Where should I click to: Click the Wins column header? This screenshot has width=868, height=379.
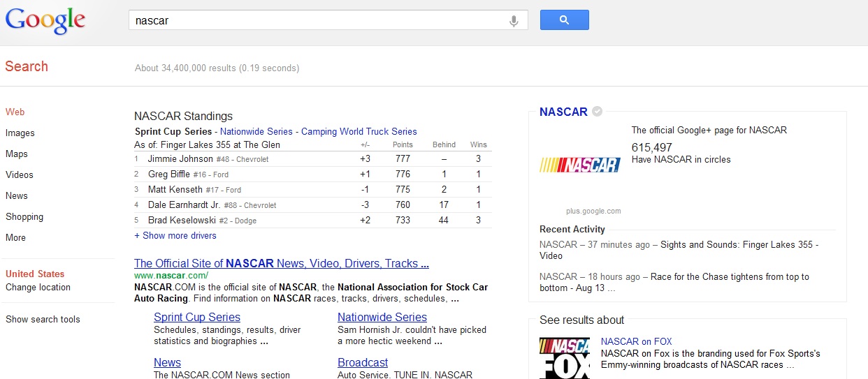tap(479, 144)
